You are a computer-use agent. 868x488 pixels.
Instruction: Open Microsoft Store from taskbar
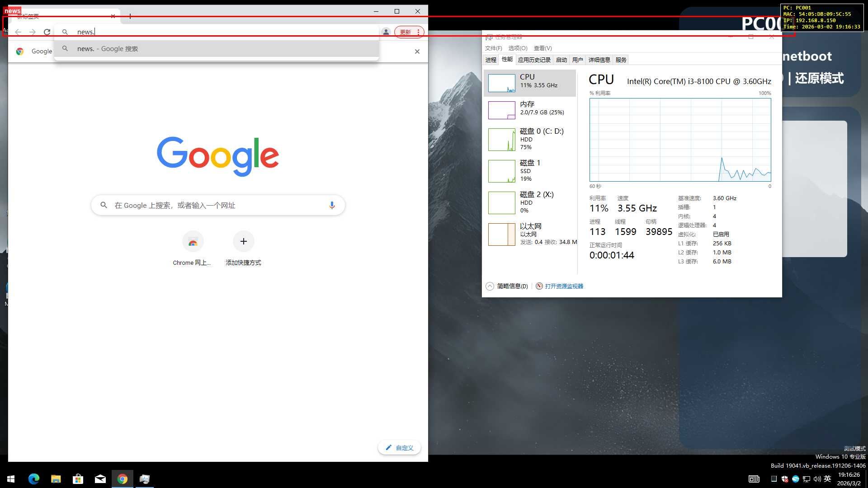[x=78, y=479]
